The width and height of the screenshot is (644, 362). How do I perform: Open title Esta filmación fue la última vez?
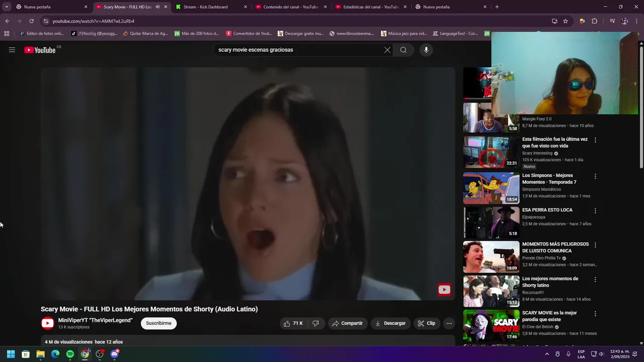pyautogui.click(x=554, y=143)
